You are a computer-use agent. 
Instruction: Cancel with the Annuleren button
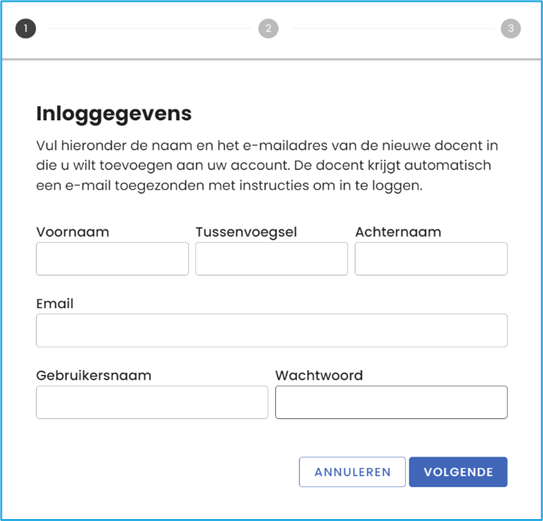coord(352,472)
